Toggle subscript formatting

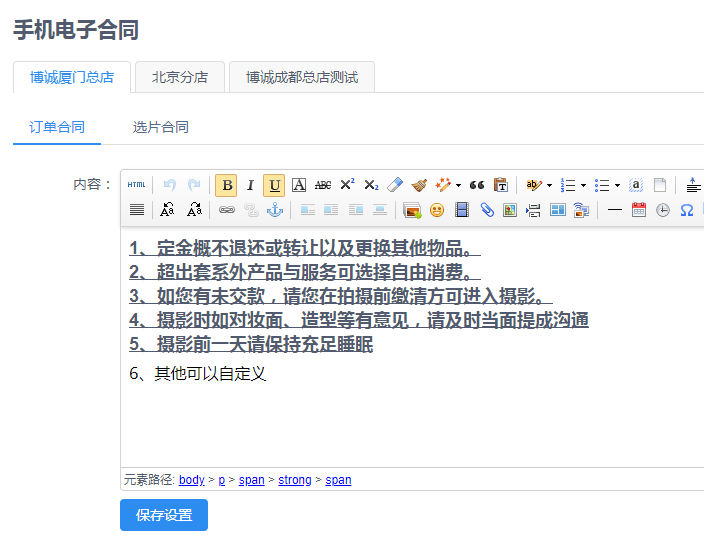(371, 185)
